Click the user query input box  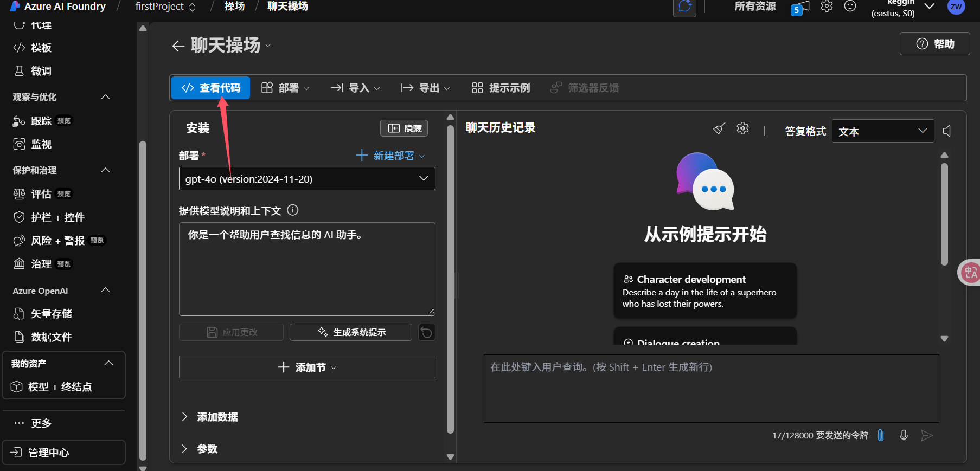coord(711,389)
